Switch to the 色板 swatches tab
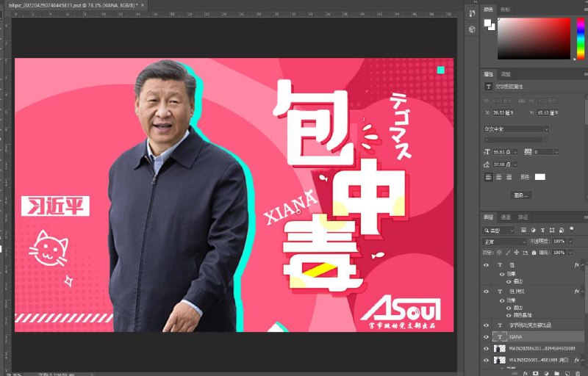This screenshot has width=588, height=376. [506, 10]
